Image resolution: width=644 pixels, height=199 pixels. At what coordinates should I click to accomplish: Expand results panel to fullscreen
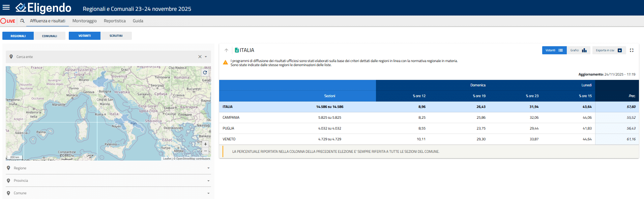click(632, 50)
